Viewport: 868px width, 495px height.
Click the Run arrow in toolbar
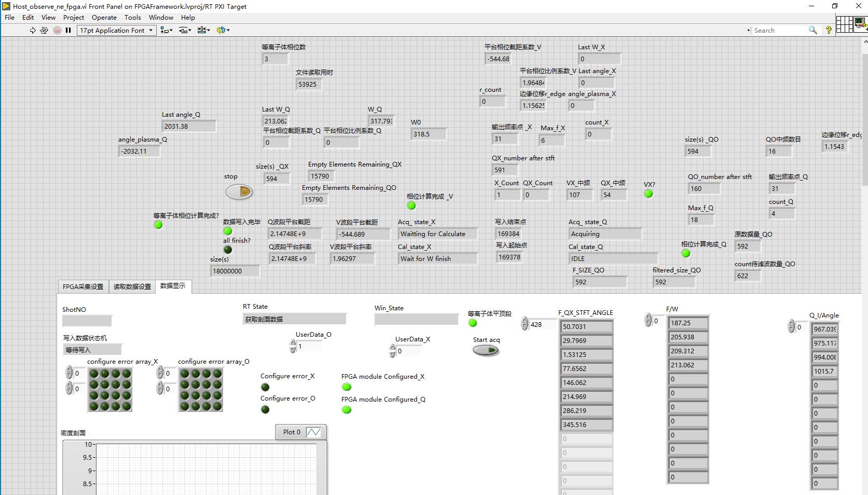click(33, 31)
